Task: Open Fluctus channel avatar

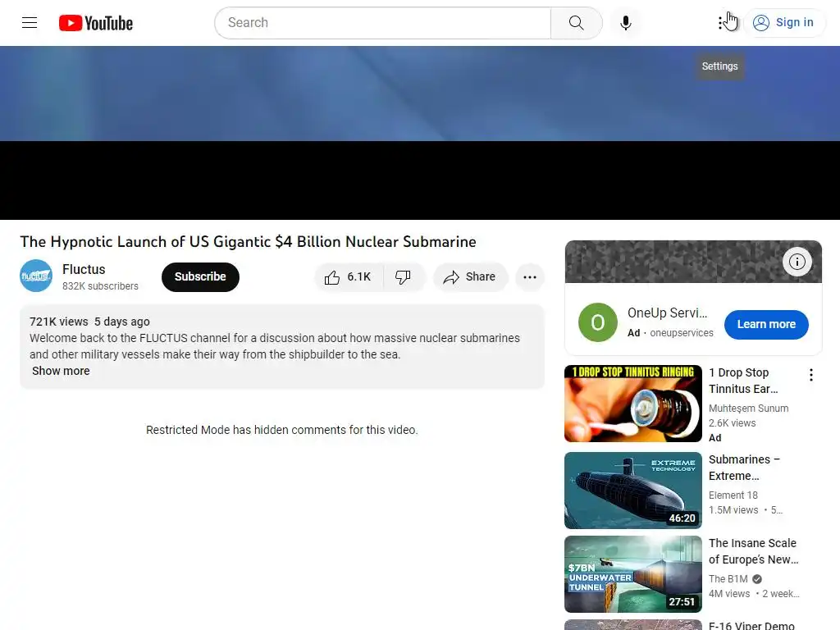Action: (x=36, y=276)
